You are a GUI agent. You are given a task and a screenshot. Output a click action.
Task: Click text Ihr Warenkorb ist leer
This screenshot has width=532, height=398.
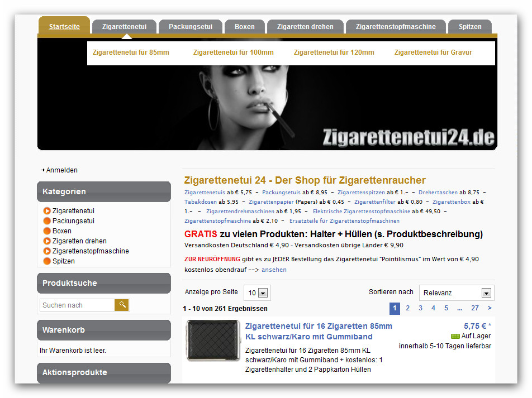[x=73, y=350]
